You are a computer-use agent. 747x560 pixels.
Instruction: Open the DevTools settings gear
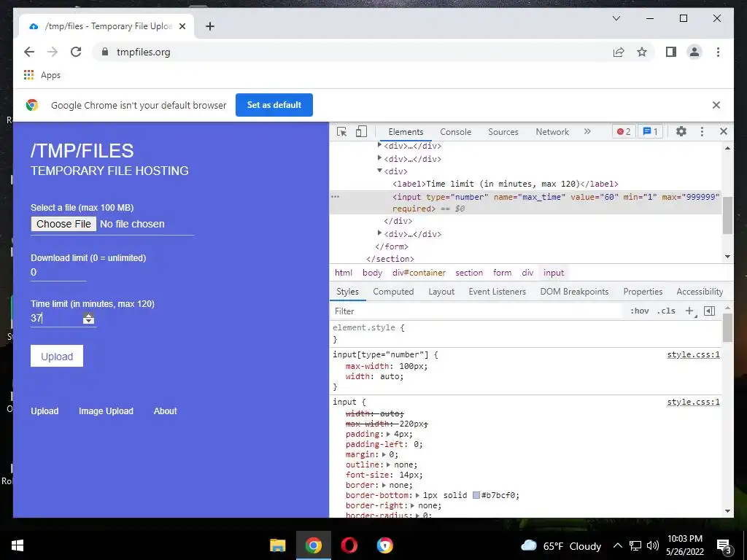point(681,131)
